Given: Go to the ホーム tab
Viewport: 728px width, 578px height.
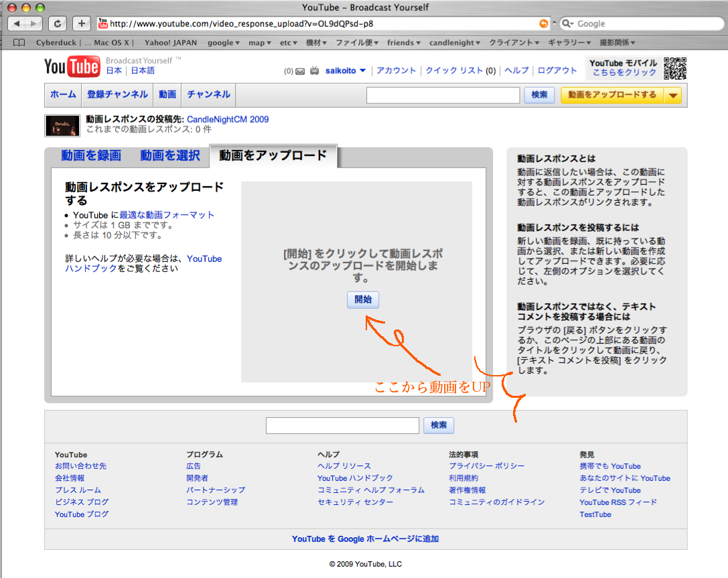Looking at the screenshot, I should click(x=63, y=94).
